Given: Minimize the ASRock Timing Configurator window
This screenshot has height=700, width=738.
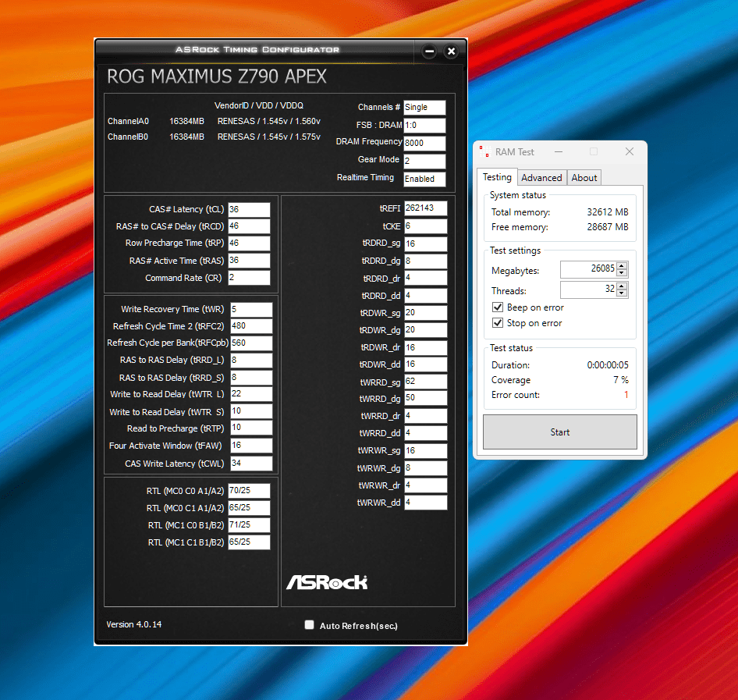Looking at the screenshot, I should 429,51.
